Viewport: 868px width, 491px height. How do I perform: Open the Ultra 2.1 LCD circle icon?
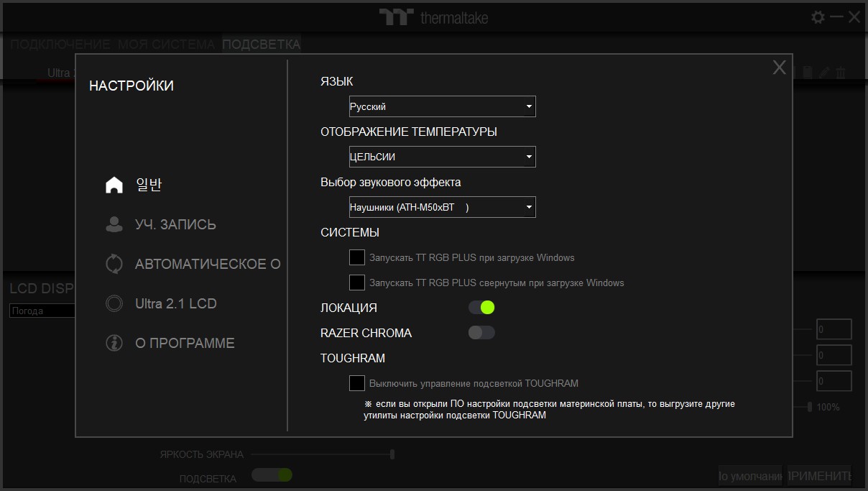tap(114, 303)
